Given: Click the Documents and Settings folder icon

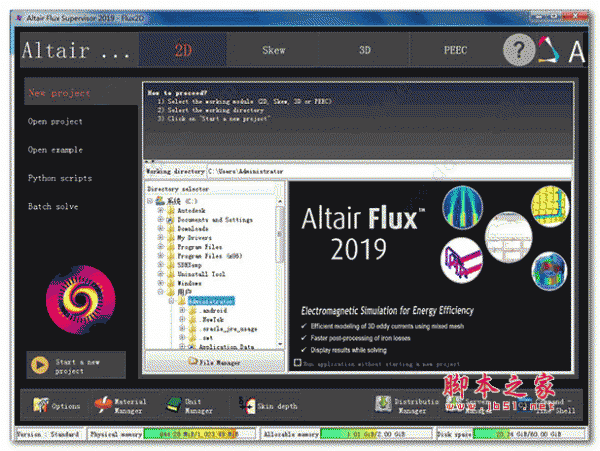Looking at the screenshot, I should (171, 220).
